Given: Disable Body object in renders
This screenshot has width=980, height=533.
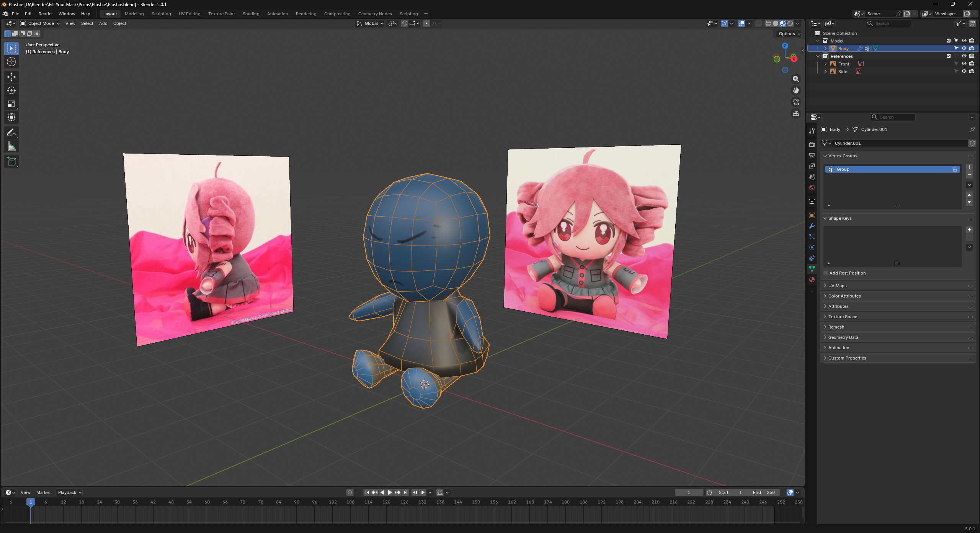Looking at the screenshot, I should (x=972, y=48).
